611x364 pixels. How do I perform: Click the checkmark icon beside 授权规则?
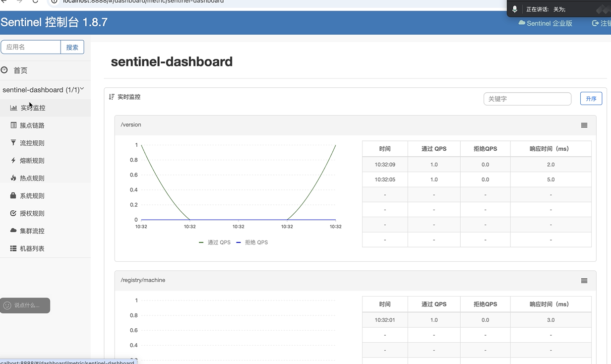13,213
